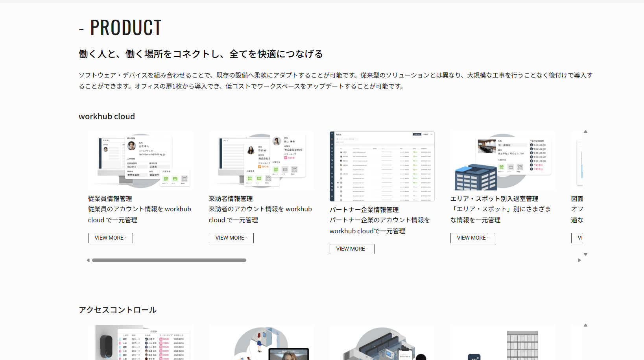
Task: Click the description 従業員のアカウント情報を workhub cloud
Action: [x=140, y=214]
